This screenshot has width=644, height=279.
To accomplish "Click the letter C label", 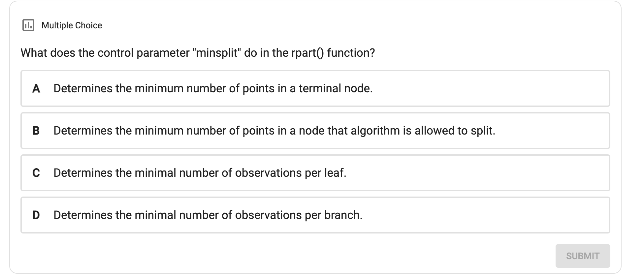I will tap(36, 172).
